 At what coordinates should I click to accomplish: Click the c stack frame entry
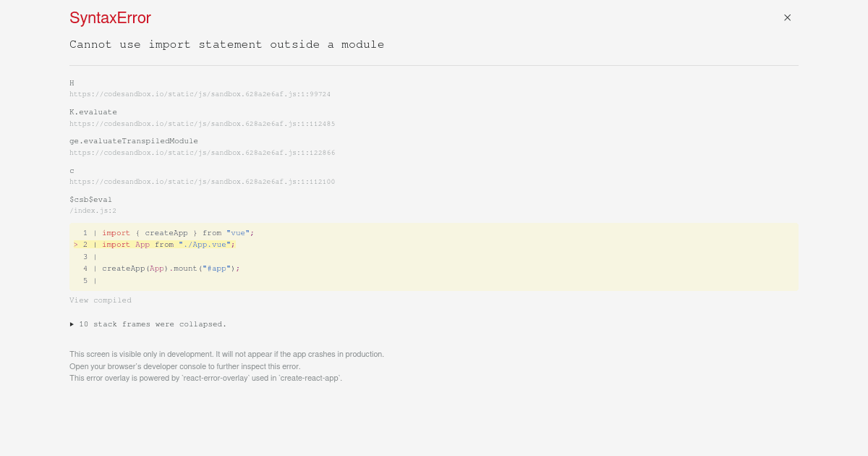pyautogui.click(x=71, y=170)
